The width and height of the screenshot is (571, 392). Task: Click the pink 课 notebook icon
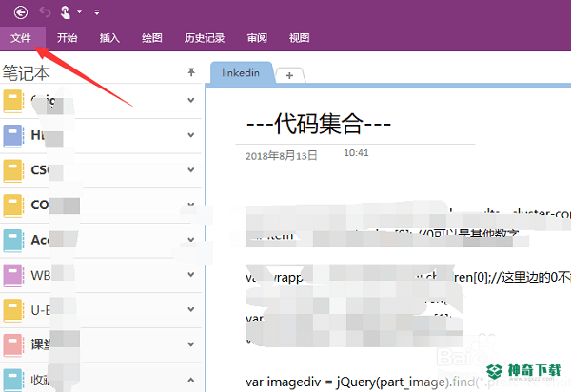coord(12,345)
